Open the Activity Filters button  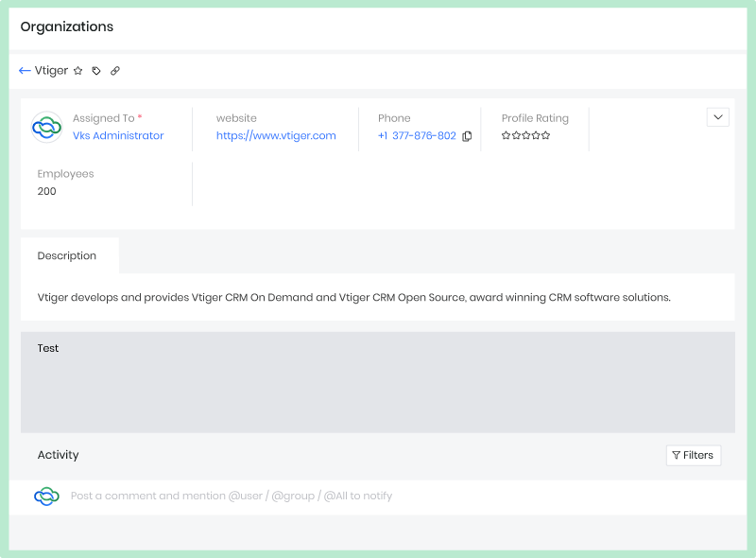[x=693, y=455]
